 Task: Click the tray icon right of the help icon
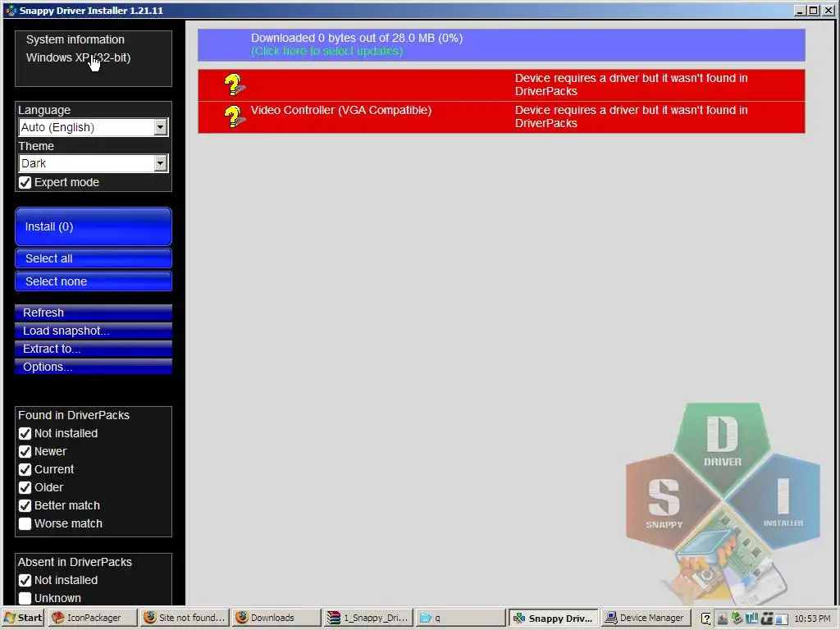coord(722,619)
